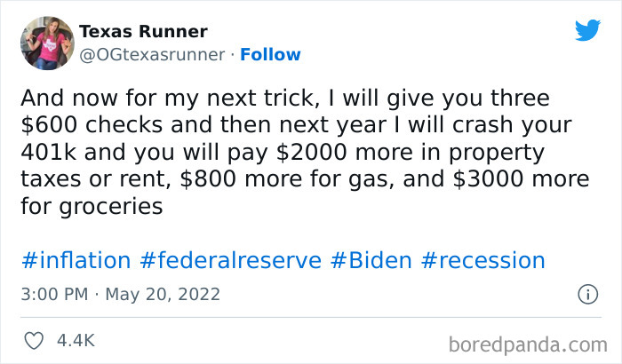Viewport: 622px width, 364px height.
Task: Click the "$2000" amount in the tweet
Action: click(x=316, y=152)
